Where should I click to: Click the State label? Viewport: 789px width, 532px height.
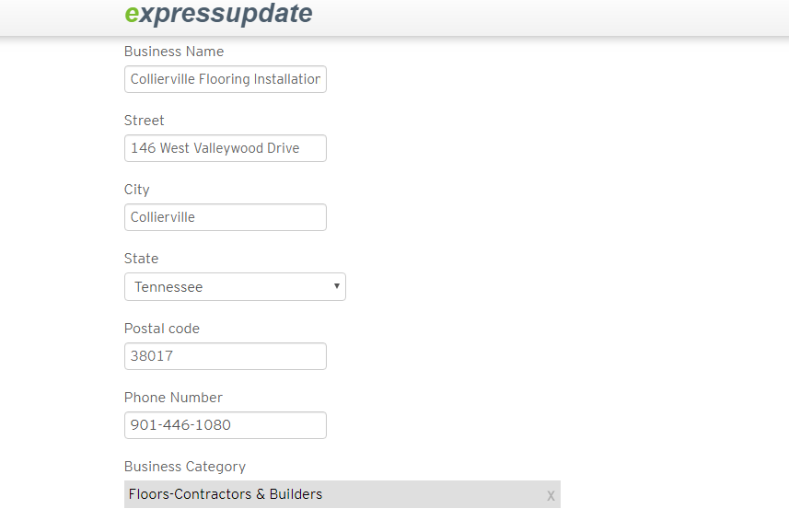(x=142, y=259)
